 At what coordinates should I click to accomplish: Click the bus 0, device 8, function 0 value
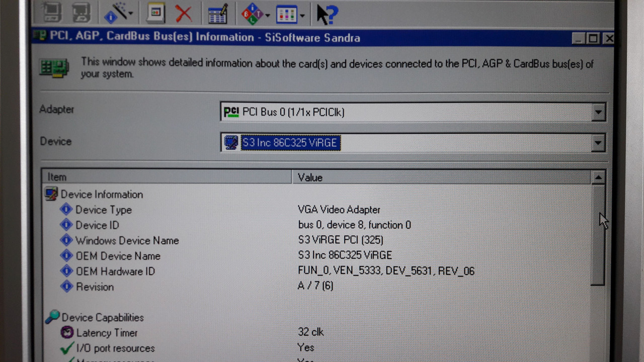(354, 225)
